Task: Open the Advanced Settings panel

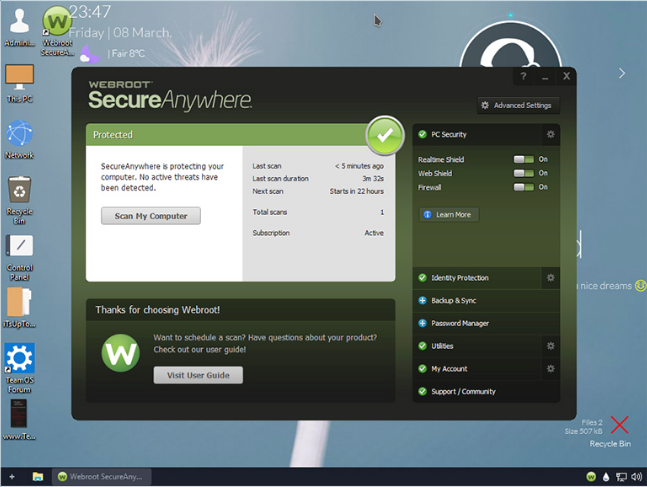Action: click(x=518, y=105)
